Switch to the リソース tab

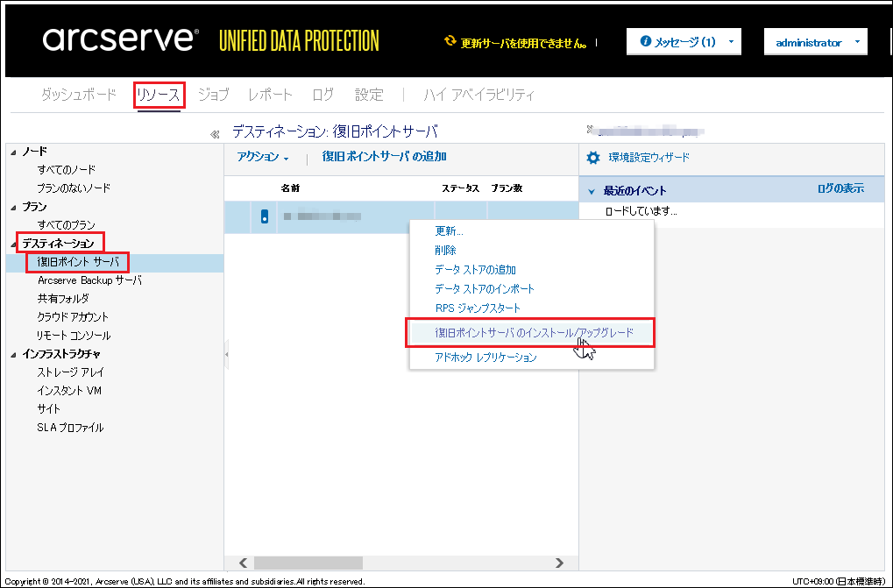(x=159, y=95)
